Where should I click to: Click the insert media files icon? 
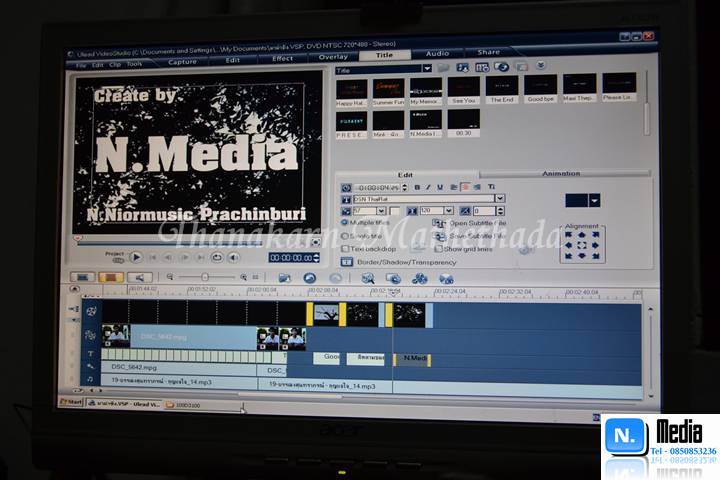coord(285,278)
